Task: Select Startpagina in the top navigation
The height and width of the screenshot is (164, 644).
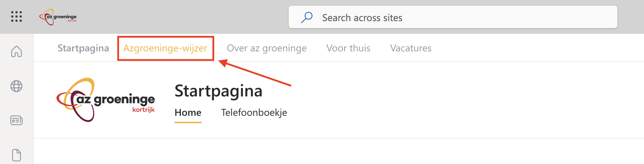Action: [83, 48]
